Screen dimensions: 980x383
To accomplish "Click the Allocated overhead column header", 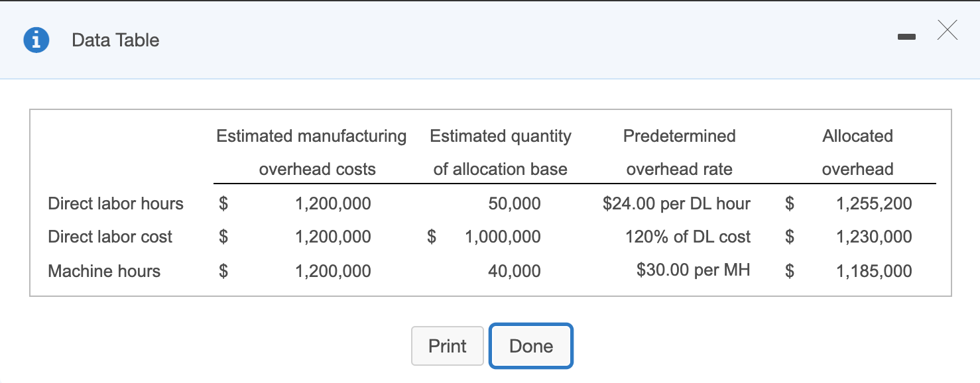I will [x=858, y=152].
